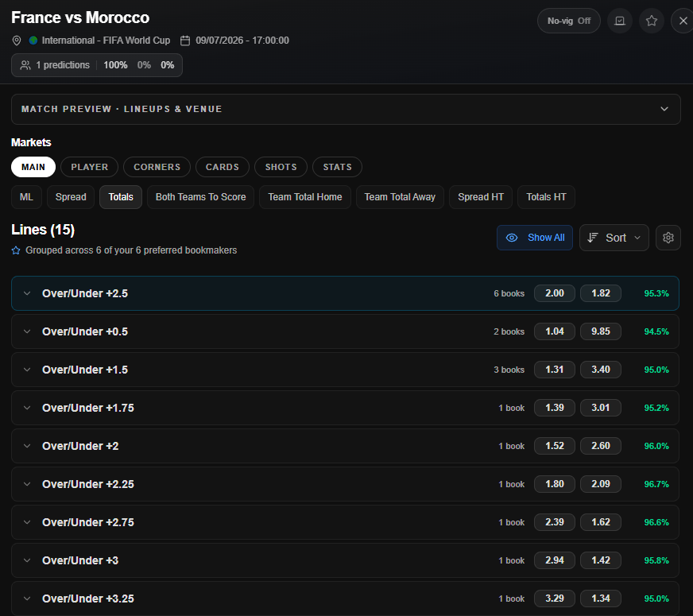Switch to the SHOTS markets tab
The height and width of the screenshot is (616, 693).
tap(281, 167)
